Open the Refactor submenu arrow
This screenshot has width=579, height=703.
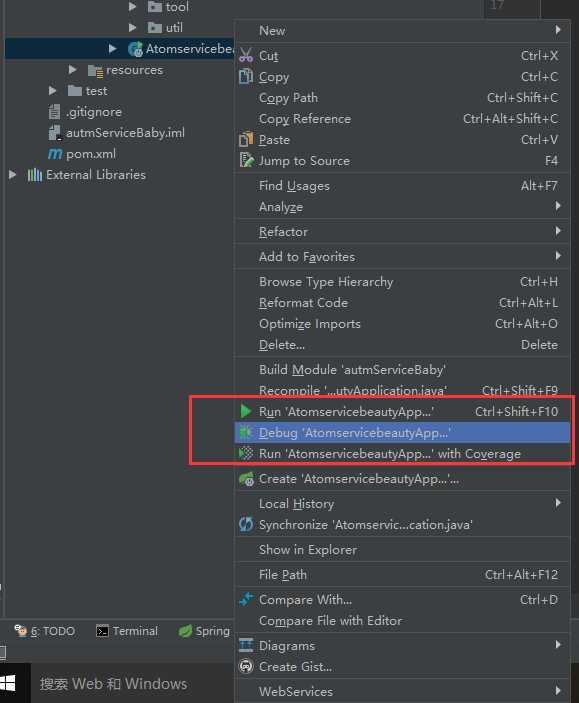[x=558, y=231]
